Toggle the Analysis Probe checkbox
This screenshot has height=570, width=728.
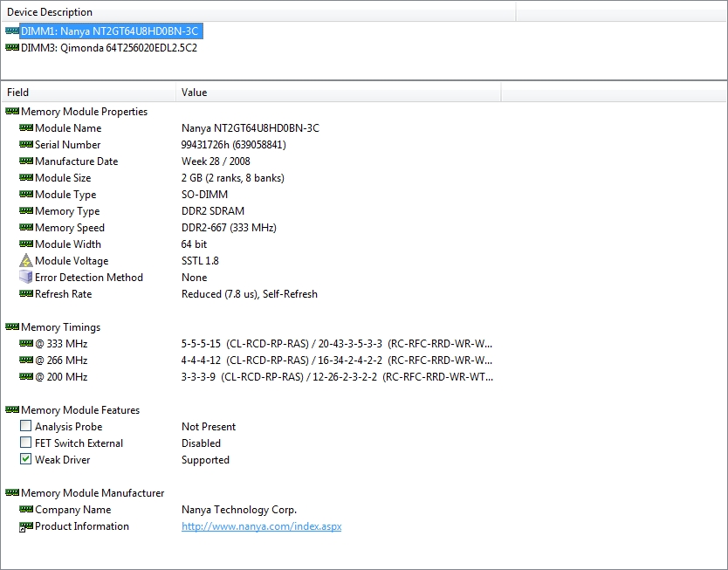pyautogui.click(x=25, y=427)
